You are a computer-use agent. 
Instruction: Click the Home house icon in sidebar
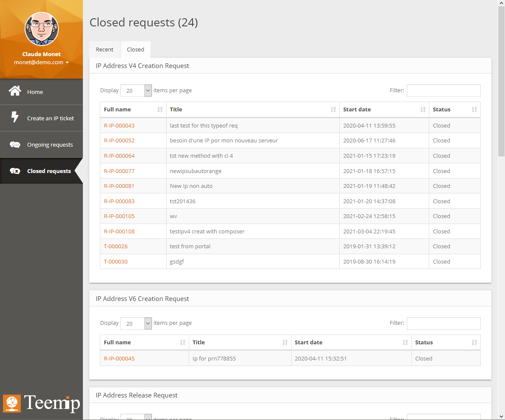(15, 91)
